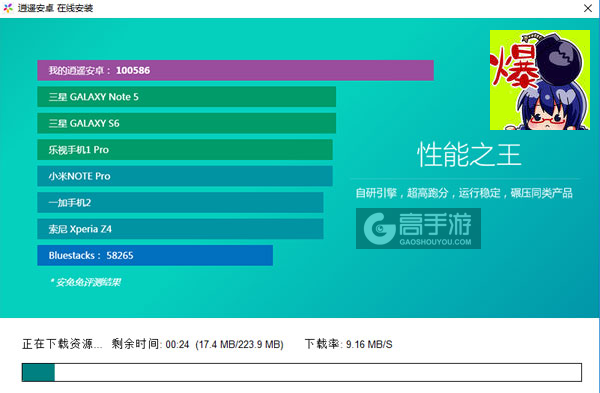Click the 索尼 Xperia Z4 bar
Viewport: 600px width, 393px height.
180,229
